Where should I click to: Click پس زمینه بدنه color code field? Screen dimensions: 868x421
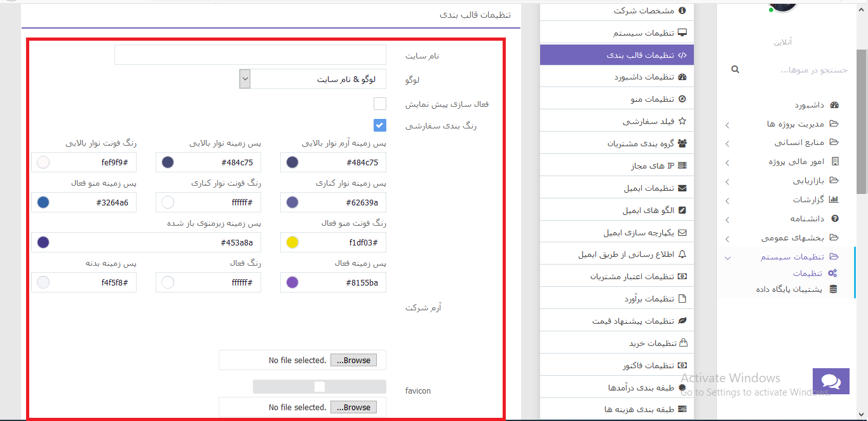pos(83,282)
